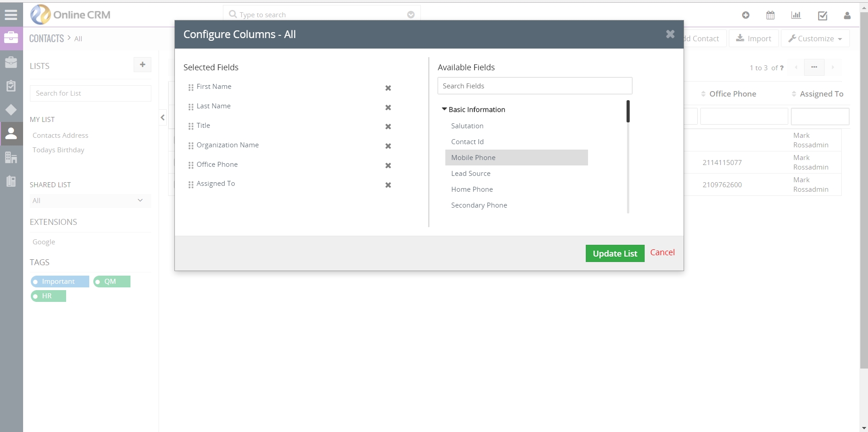Open the Customize dropdown menu
Viewport: 868px width, 432px height.
(x=815, y=39)
